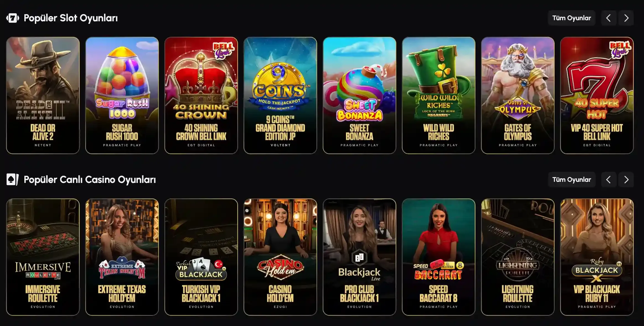Go back in live casino carousel
644x326 pixels.
pos(609,180)
